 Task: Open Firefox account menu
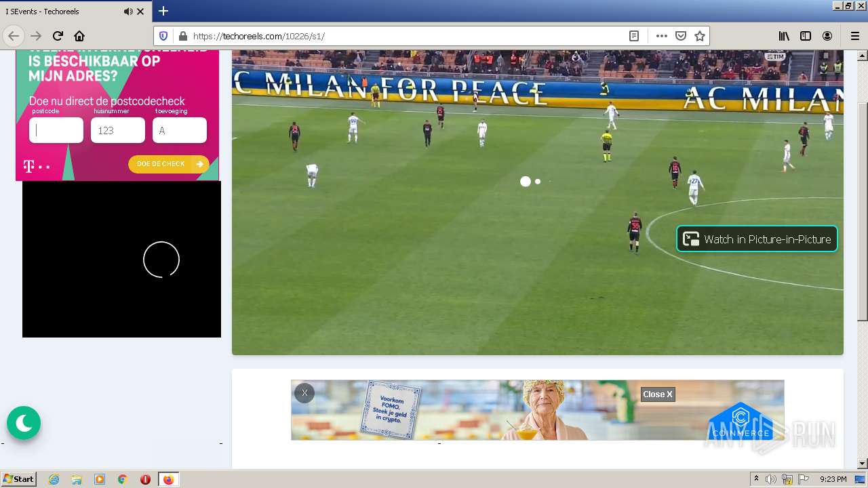pos(827,36)
